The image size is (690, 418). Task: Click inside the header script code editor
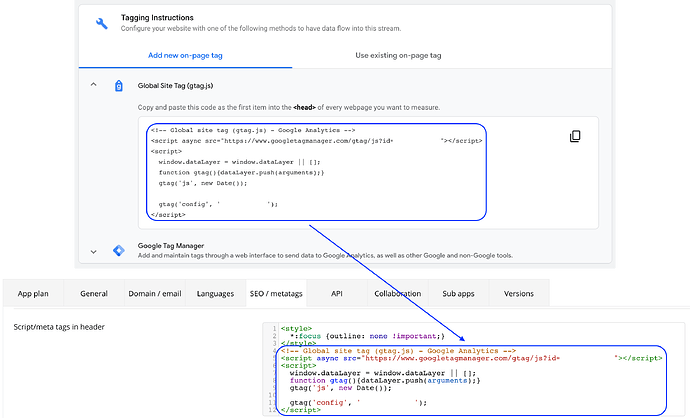(473, 369)
